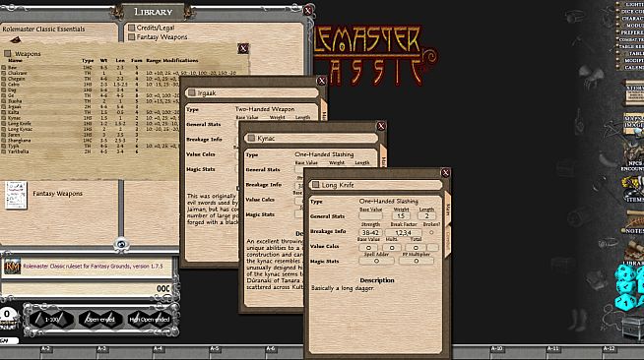
Task: Open the Saren weapon link icon
Action: [3, 135]
